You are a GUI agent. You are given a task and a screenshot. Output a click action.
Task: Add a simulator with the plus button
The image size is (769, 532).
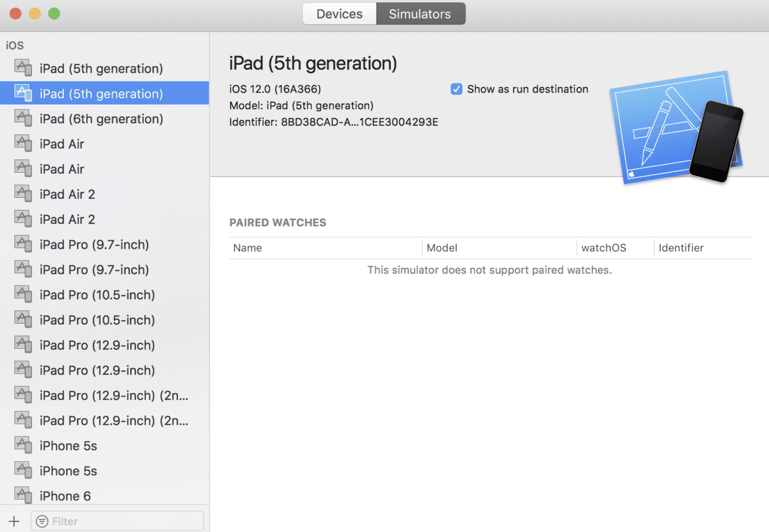point(14,521)
